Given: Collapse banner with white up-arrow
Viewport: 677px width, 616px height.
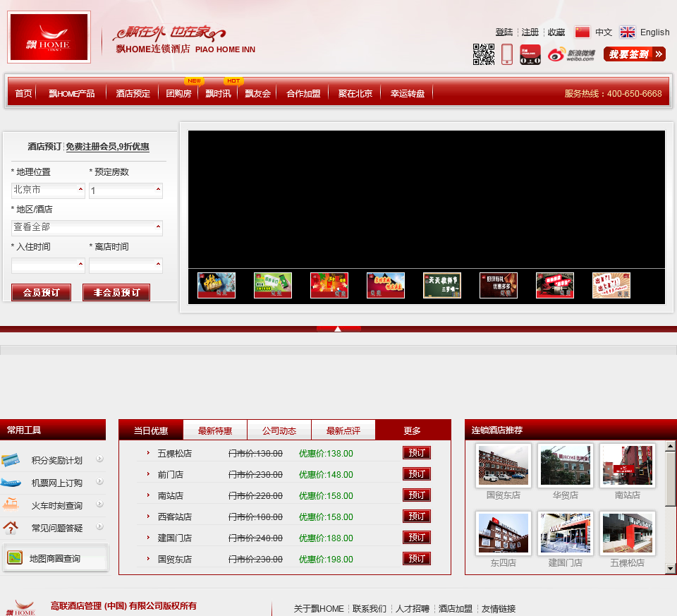Looking at the screenshot, I should pos(338,329).
